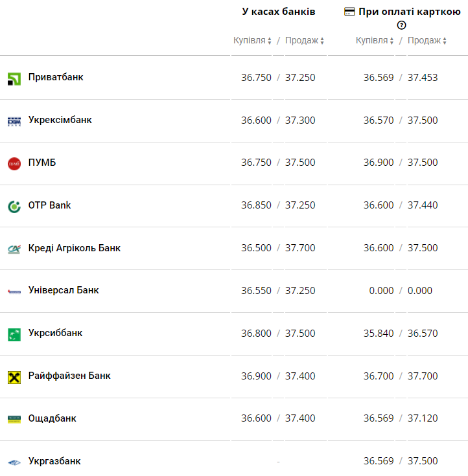Image resolution: width=468 pixels, height=476 pixels.
Task: Open the Райффайзен Банк link
Action: point(69,376)
